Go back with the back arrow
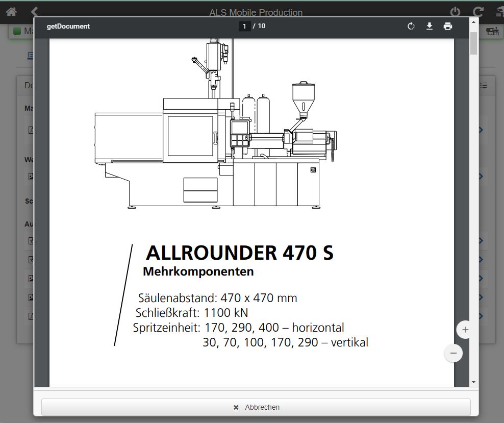This screenshot has width=504, height=423. pyautogui.click(x=34, y=11)
